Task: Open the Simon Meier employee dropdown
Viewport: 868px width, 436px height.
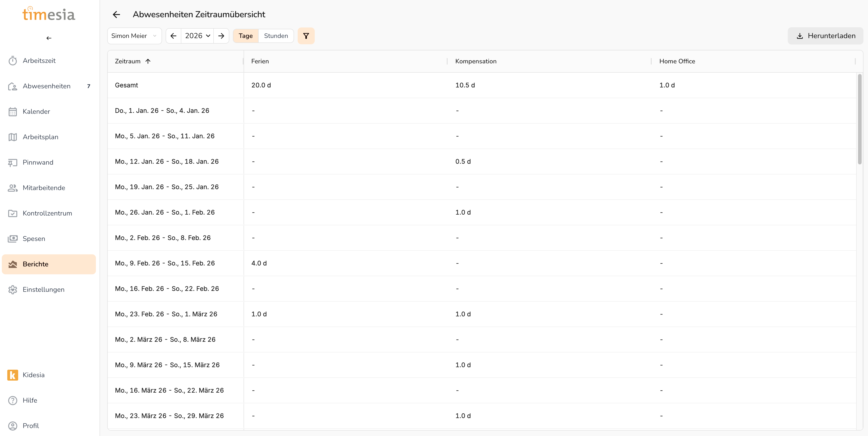Action: point(134,36)
